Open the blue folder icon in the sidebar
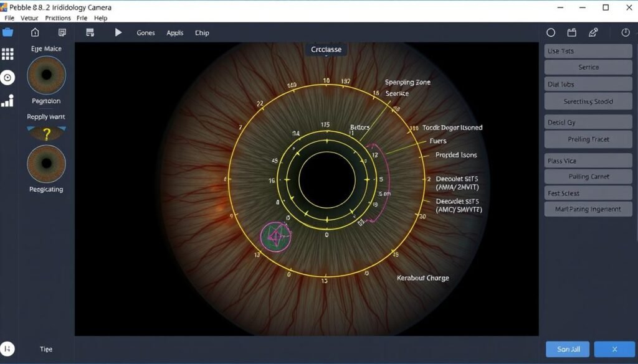The height and width of the screenshot is (364, 638). click(x=7, y=32)
